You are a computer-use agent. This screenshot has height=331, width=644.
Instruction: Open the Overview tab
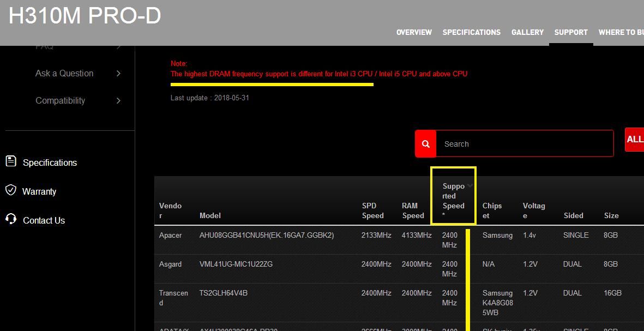414,32
